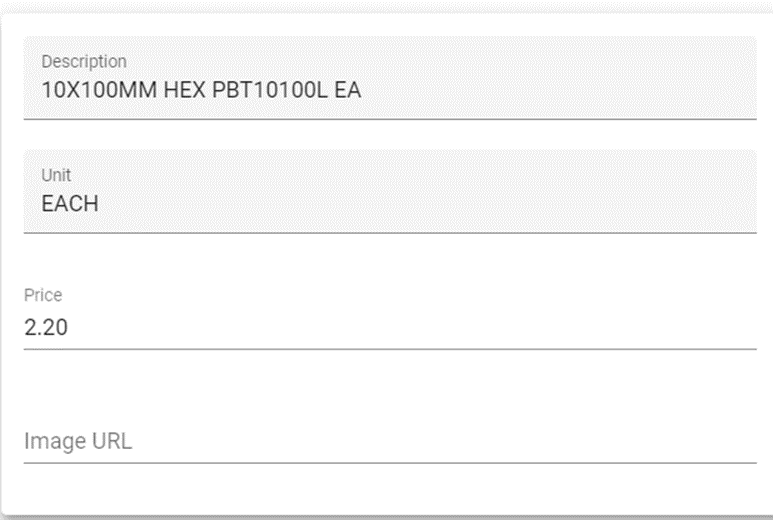Click blank space after description text

click(560, 90)
